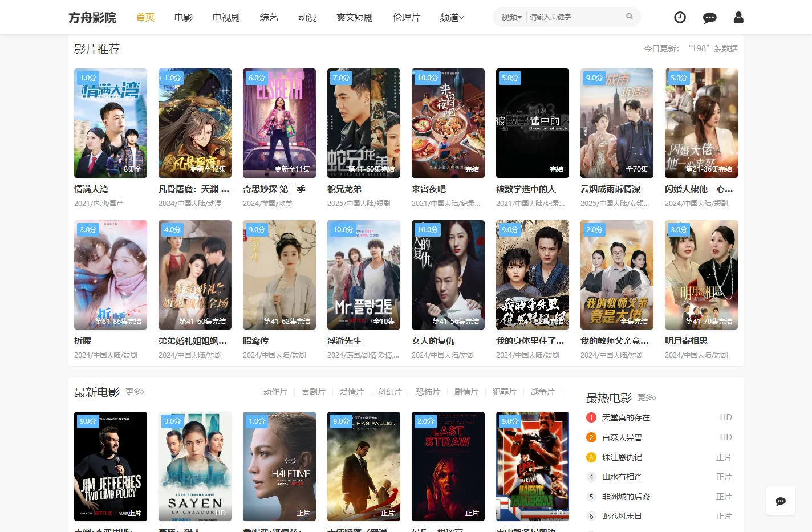Image resolution: width=812 pixels, height=532 pixels.
Task: Expand the 视频 search type dropdown
Action: pos(511,17)
